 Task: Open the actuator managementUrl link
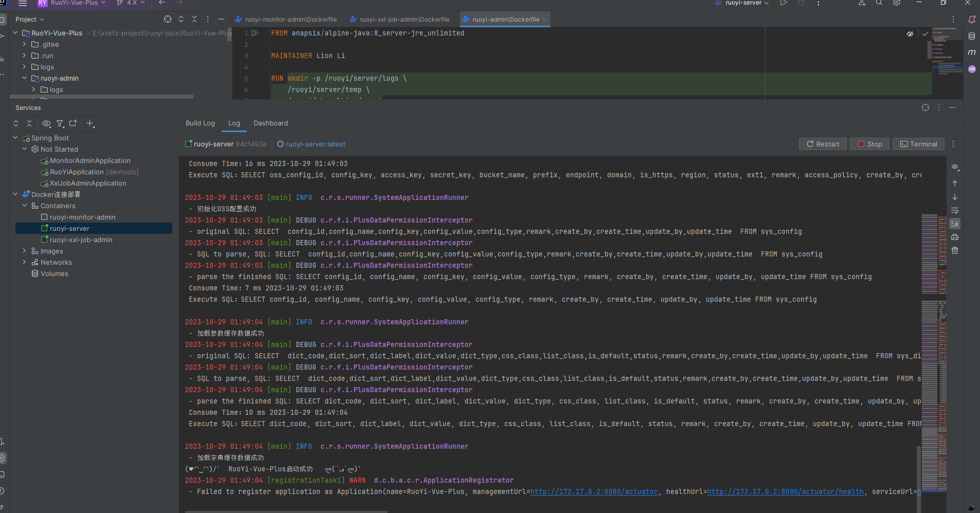click(594, 492)
